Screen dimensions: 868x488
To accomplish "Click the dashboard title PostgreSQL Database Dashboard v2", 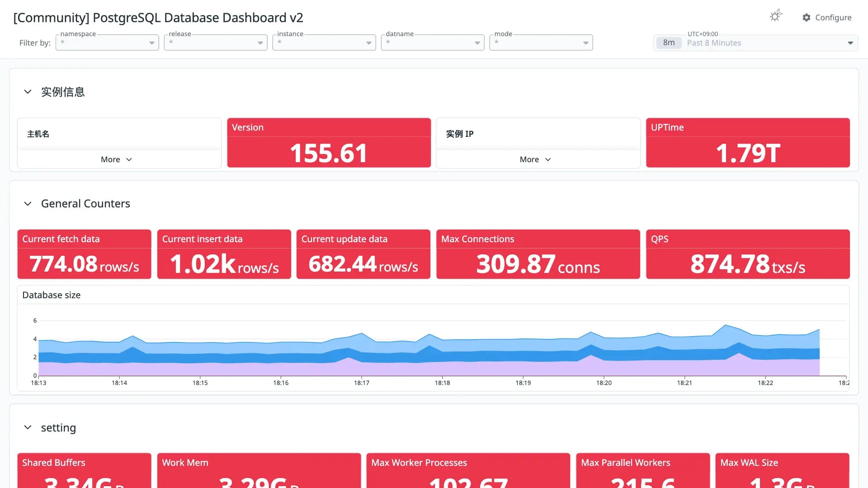I will (x=158, y=18).
